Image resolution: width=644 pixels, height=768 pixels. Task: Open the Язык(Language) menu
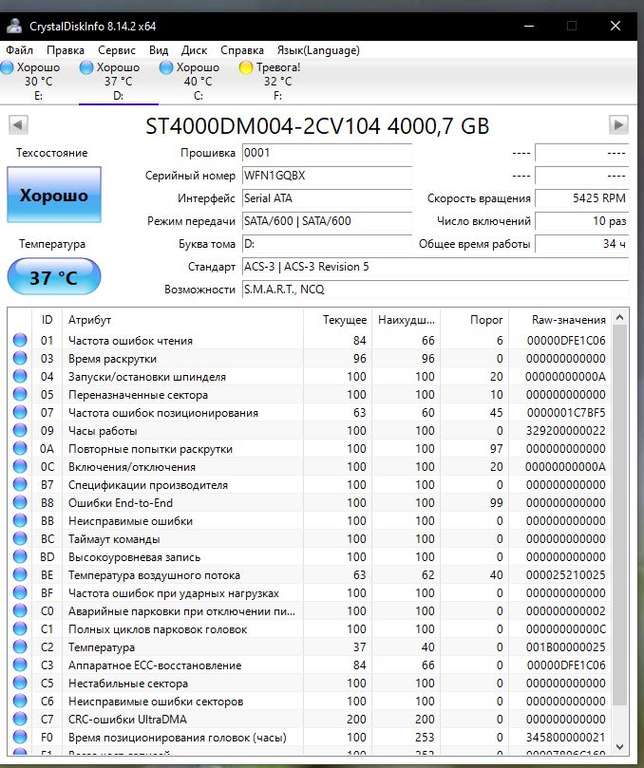[318, 50]
